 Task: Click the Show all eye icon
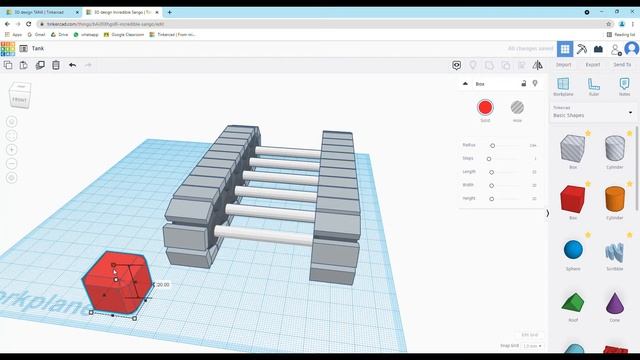456,65
